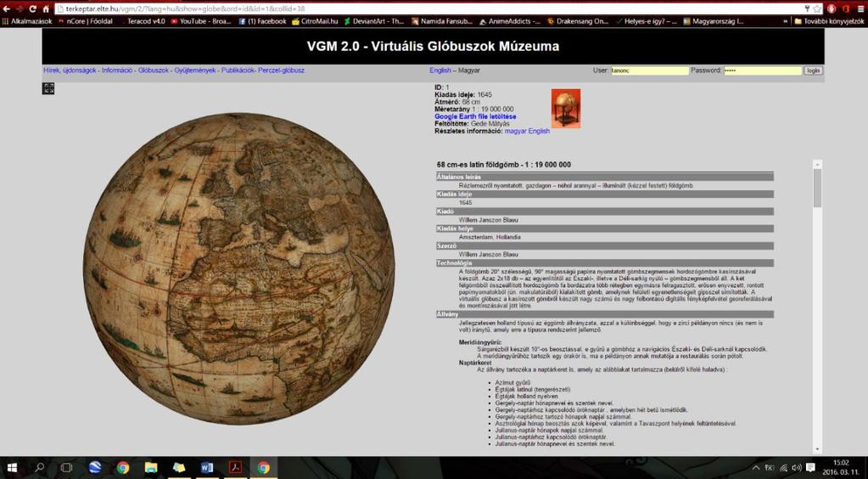The height and width of the screenshot is (479, 868).
Task: Open File Explorer from the taskbar
Action: tap(150, 468)
